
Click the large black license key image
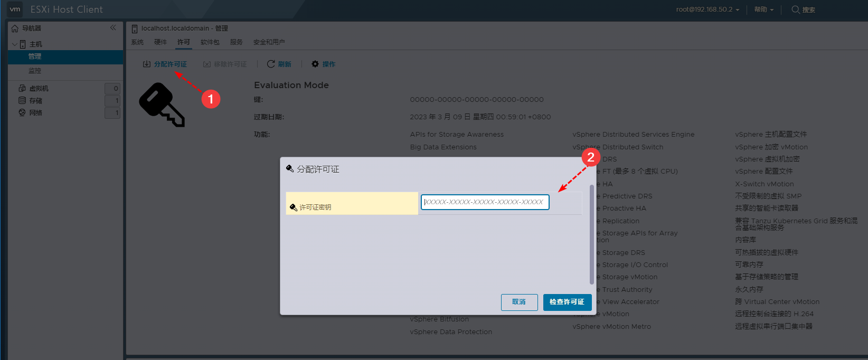pos(162,105)
